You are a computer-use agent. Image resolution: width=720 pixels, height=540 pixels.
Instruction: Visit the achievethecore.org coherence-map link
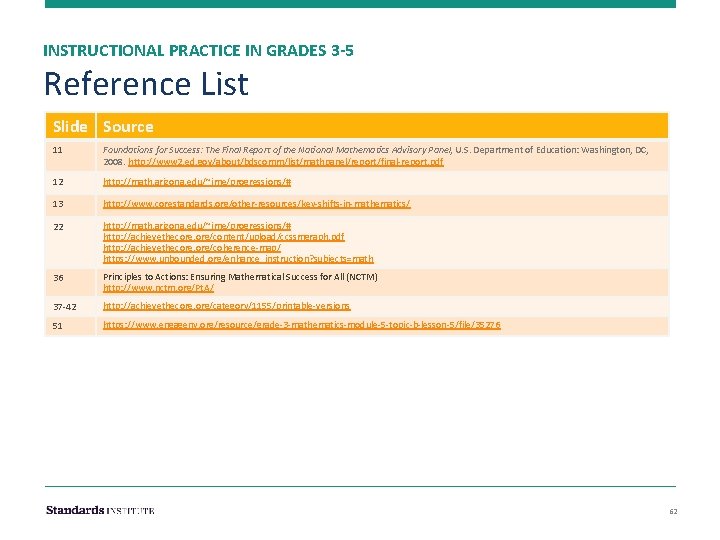pos(192,248)
